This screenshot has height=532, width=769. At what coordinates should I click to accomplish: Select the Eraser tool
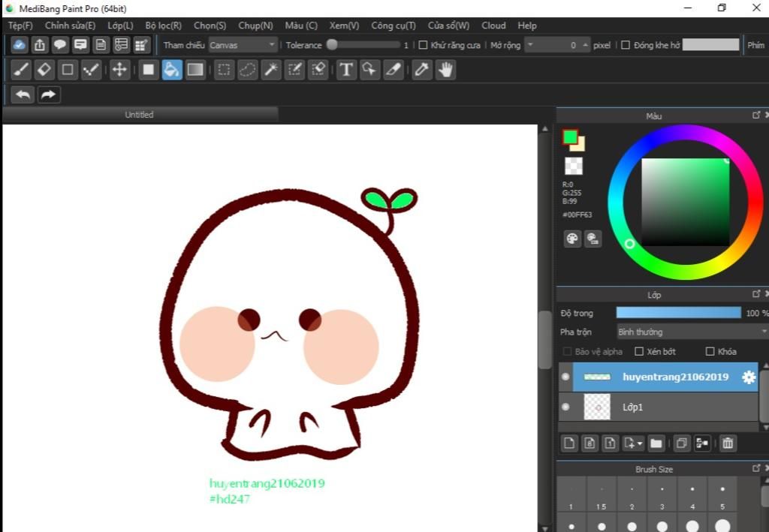[x=44, y=70]
